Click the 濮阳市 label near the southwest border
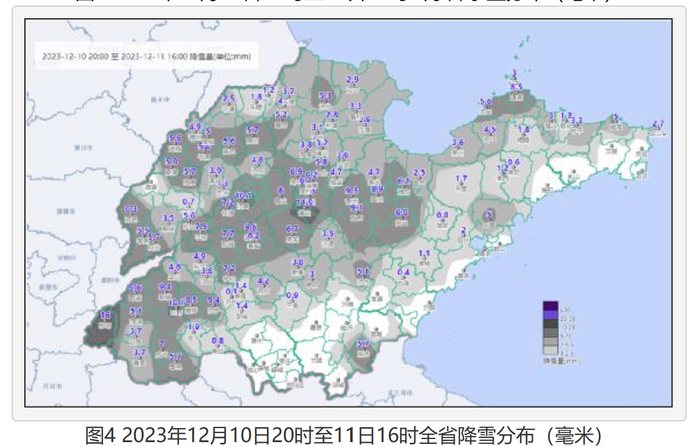The height and width of the screenshot is (447, 700). pyautogui.click(x=110, y=280)
